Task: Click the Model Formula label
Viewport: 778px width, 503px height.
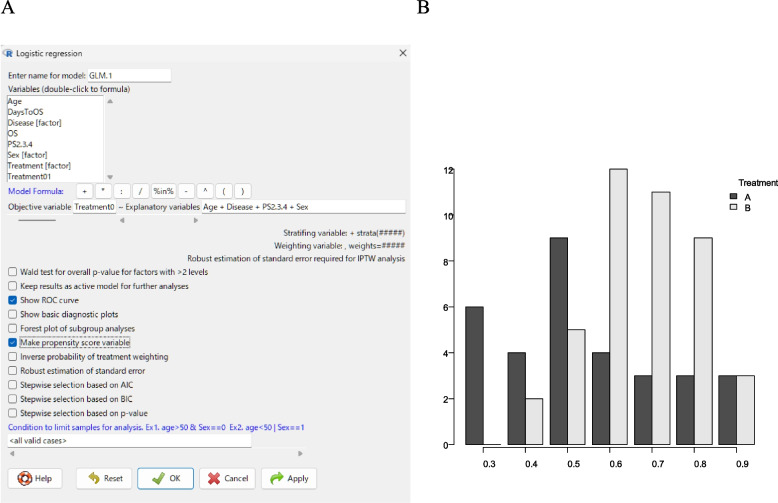Action: 36,191
